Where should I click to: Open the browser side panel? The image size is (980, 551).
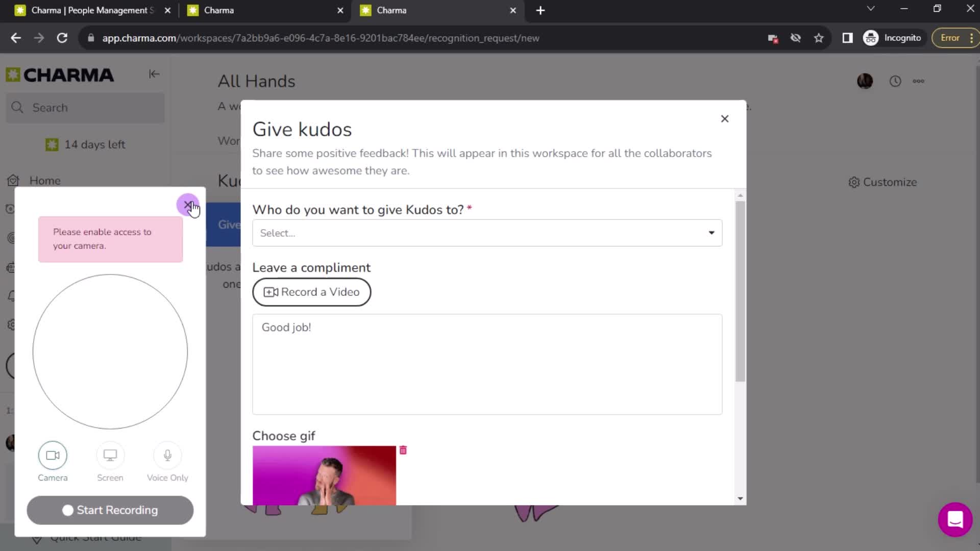(847, 38)
